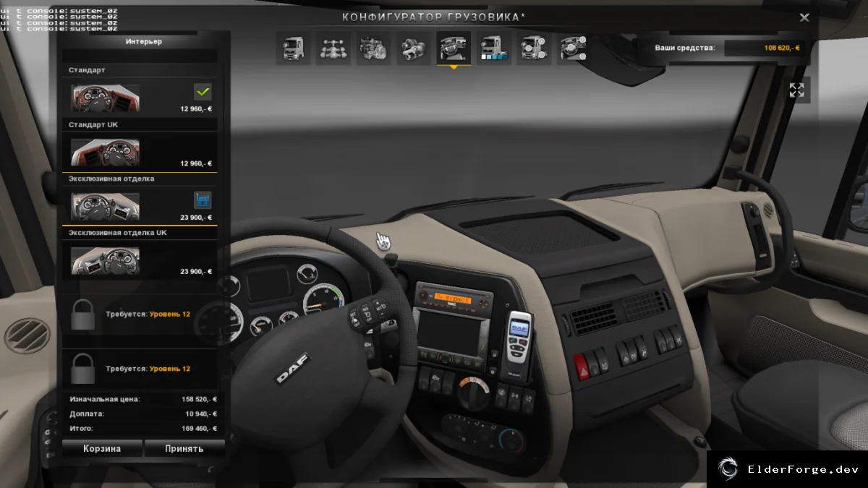
Task: Open the interior dashboard tab icon
Action: click(x=454, y=48)
